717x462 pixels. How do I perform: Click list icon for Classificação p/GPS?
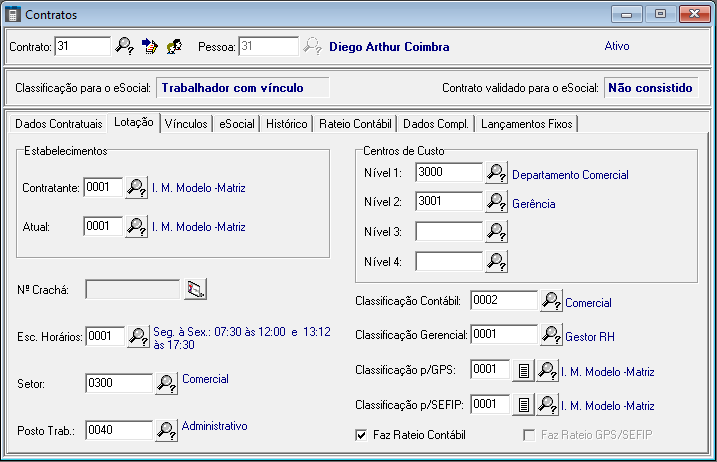click(x=524, y=370)
